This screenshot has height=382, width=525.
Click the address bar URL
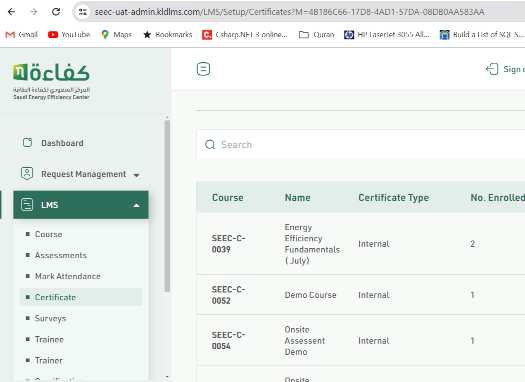tap(289, 12)
